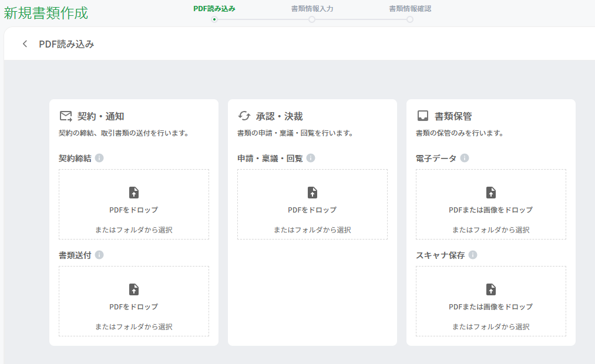Select the PDF読み込み step

point(214,9)
